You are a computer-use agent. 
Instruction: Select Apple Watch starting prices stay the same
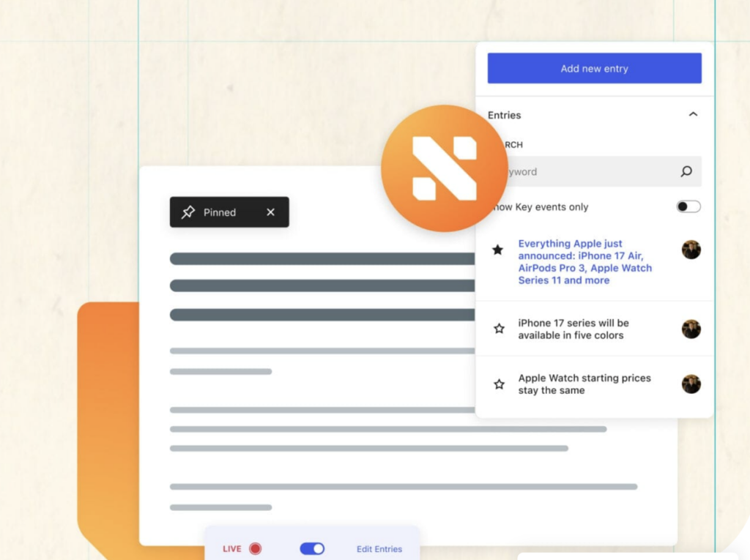[x=584, y=384]
